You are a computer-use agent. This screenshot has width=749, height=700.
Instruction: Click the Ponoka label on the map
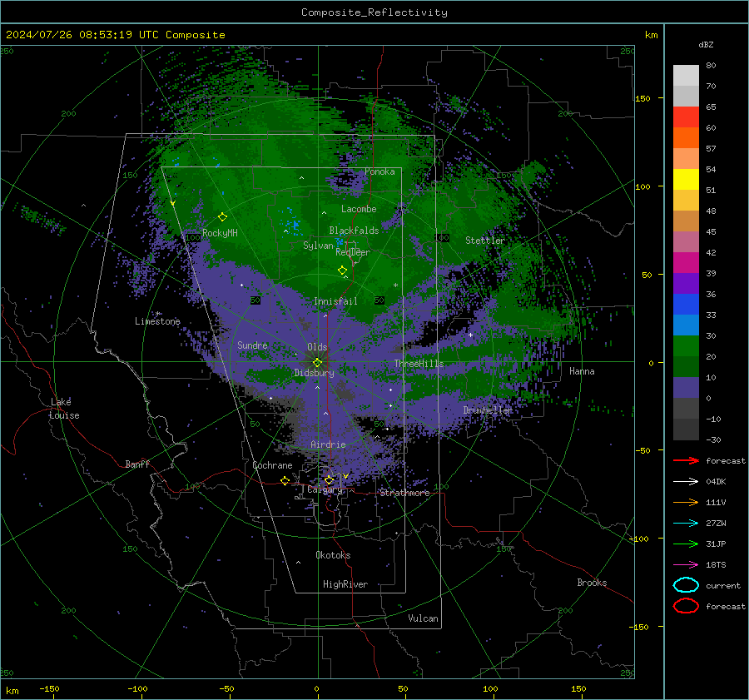point(379,171)
